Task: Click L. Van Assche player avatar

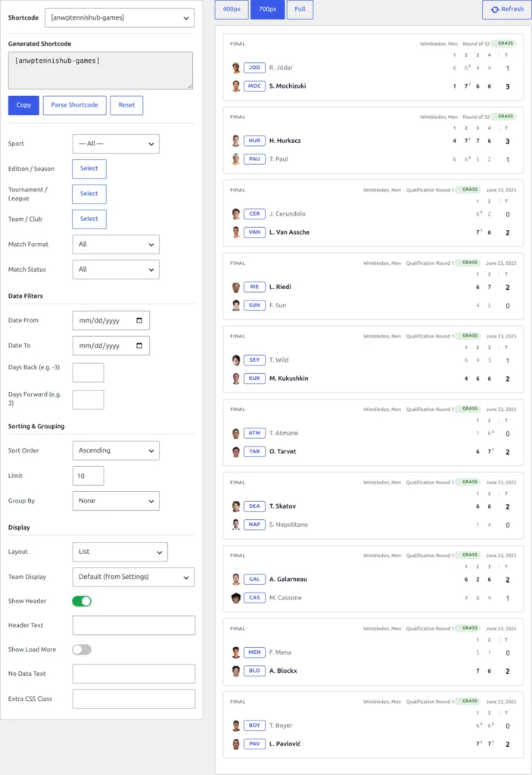Action: (x=236, y=232)
